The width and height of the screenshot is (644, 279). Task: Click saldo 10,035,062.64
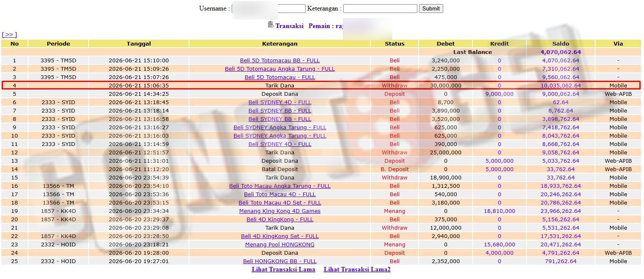(561, 85)
